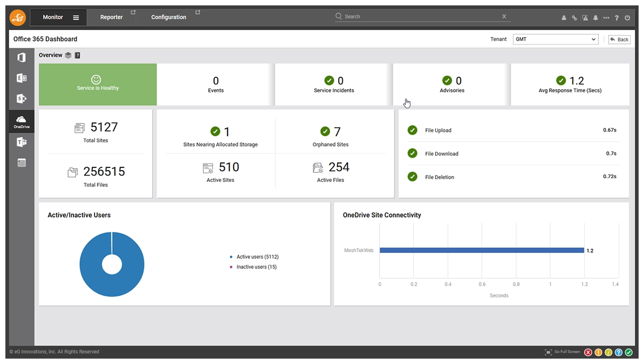Open the Tenant dropdown showing GMT

[x=555, y=39]
